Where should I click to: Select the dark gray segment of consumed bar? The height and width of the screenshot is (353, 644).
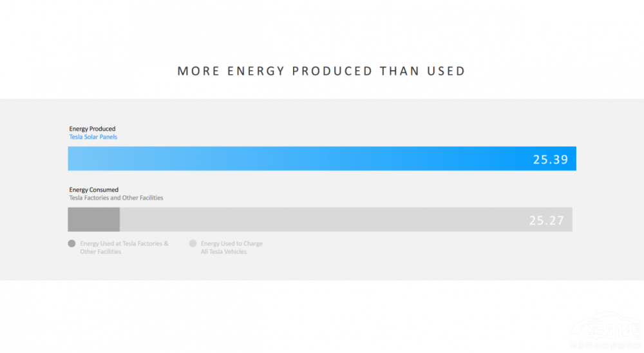pos(94,220)
